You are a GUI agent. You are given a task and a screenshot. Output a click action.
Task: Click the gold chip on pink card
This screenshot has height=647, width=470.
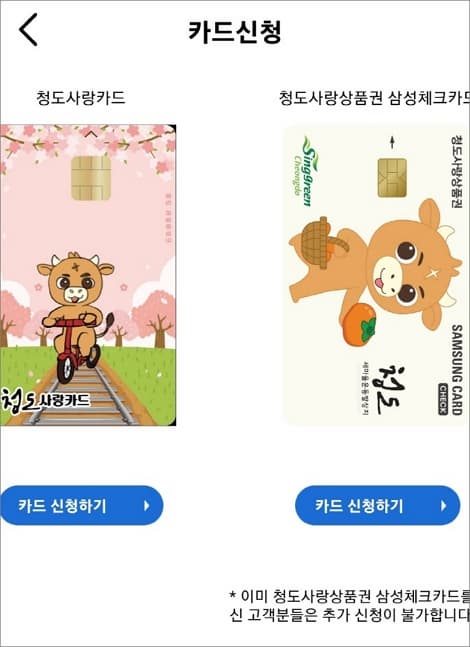[x=91, y=178]
